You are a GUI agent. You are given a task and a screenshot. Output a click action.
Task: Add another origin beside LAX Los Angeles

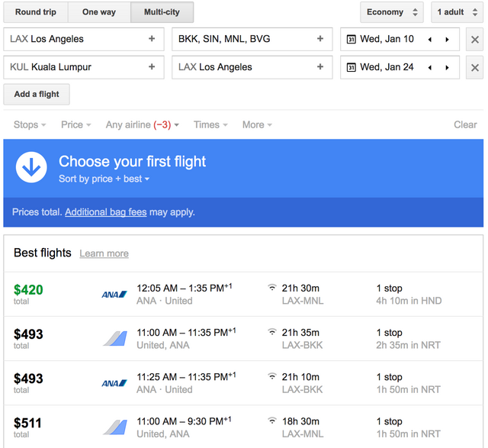point(152,39)
